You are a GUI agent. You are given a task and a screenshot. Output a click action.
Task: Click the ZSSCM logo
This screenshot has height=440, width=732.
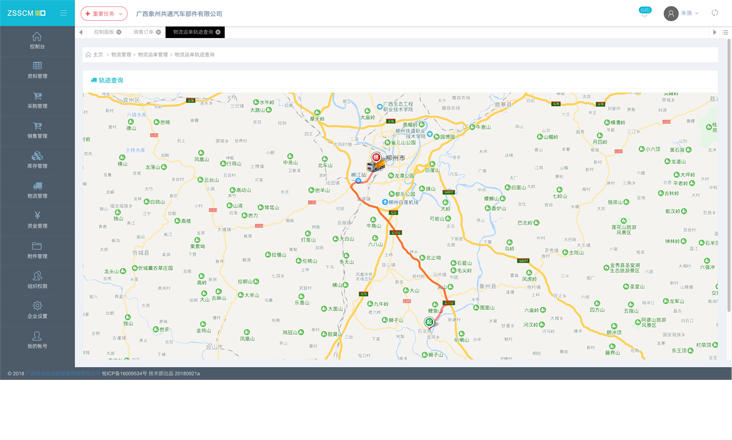[27, 13]
